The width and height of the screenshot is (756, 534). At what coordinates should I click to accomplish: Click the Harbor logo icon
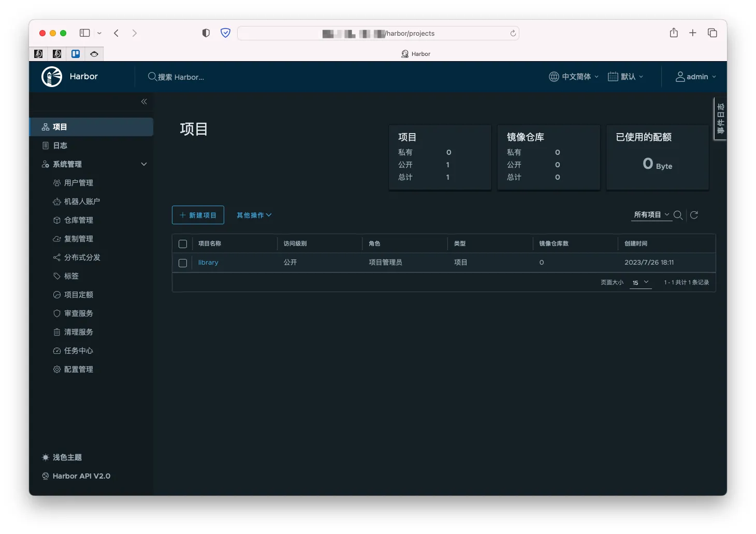point(52,77)
